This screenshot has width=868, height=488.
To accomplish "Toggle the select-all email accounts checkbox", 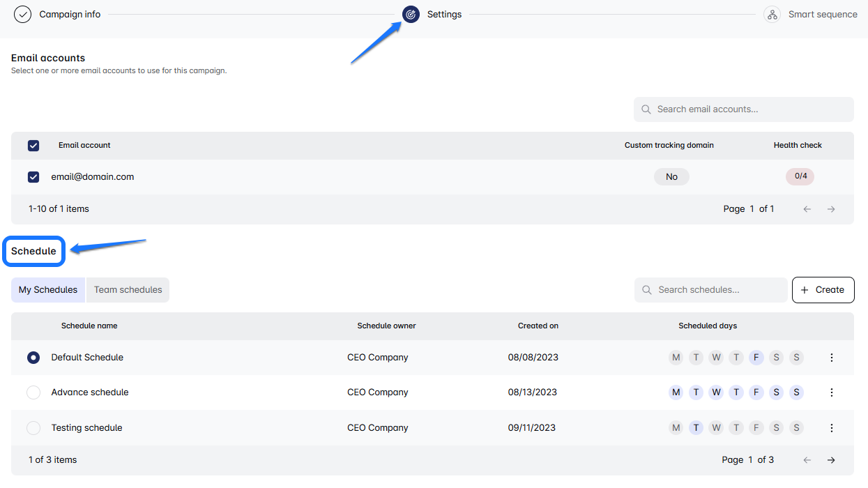I will (33, 146).
